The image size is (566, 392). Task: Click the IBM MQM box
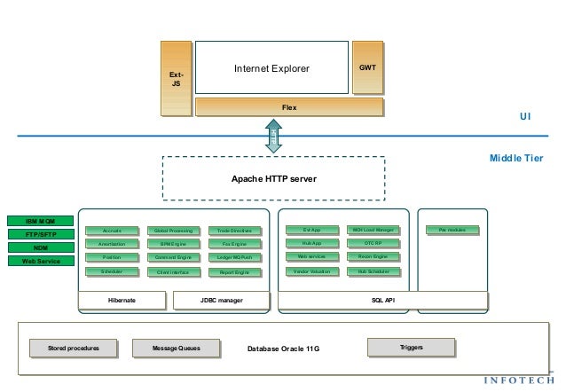(x=41, y=221)
